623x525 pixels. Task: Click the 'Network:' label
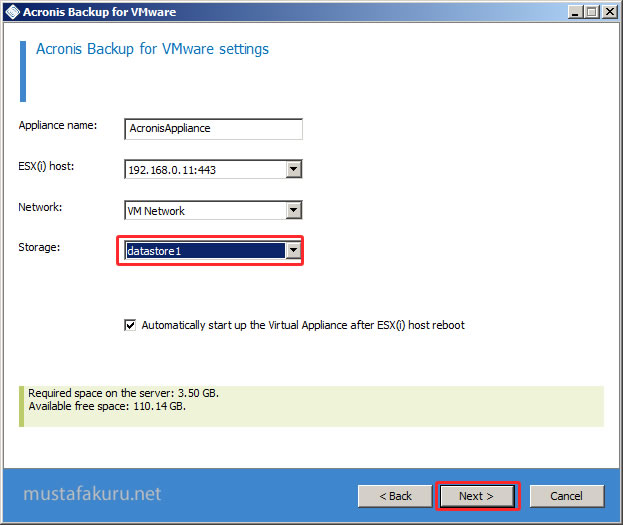coord(40,207)
